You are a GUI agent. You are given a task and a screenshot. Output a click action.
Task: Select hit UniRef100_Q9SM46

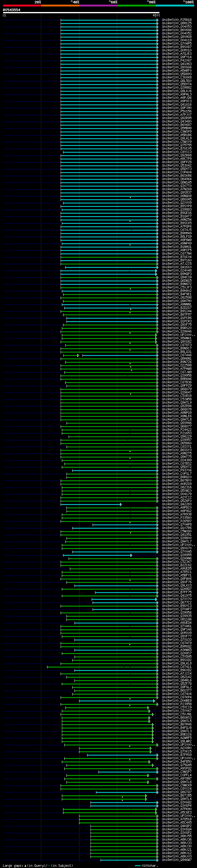coord(177,423)
